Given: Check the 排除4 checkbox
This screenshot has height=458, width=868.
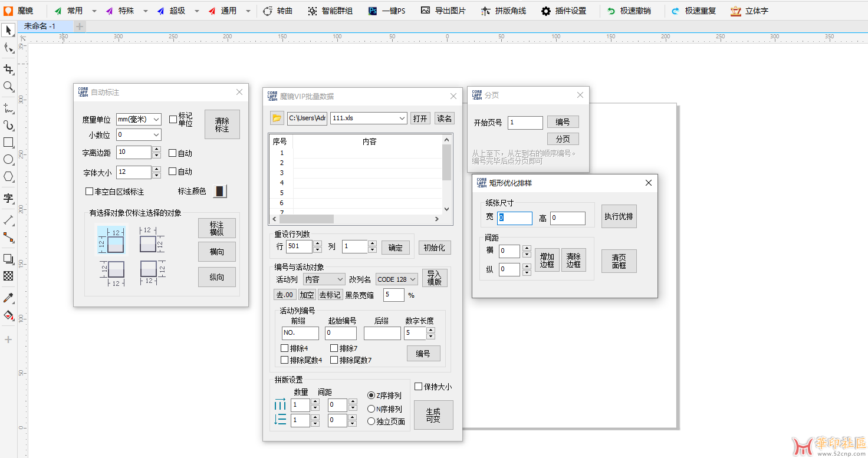Looking at the screenshot, I should [285, 348].
